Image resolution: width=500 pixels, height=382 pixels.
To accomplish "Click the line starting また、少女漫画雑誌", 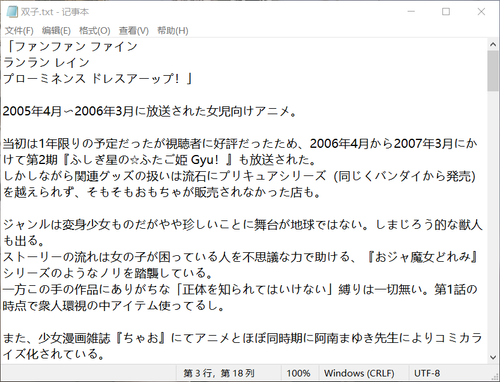I will click(x=243, y=338).
